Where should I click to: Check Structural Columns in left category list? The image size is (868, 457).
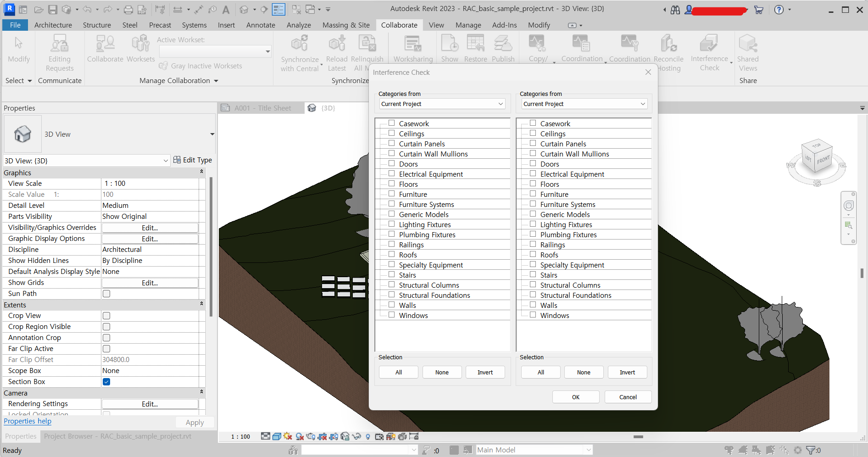[392, 284]
